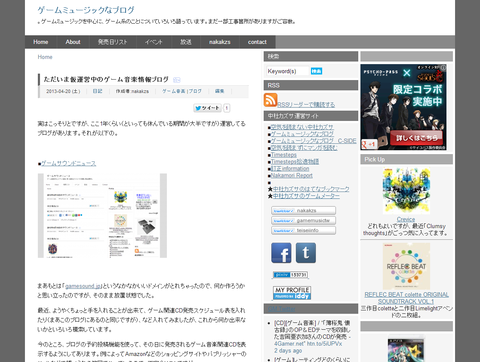Click the 編集 edit link

point(219,91)
